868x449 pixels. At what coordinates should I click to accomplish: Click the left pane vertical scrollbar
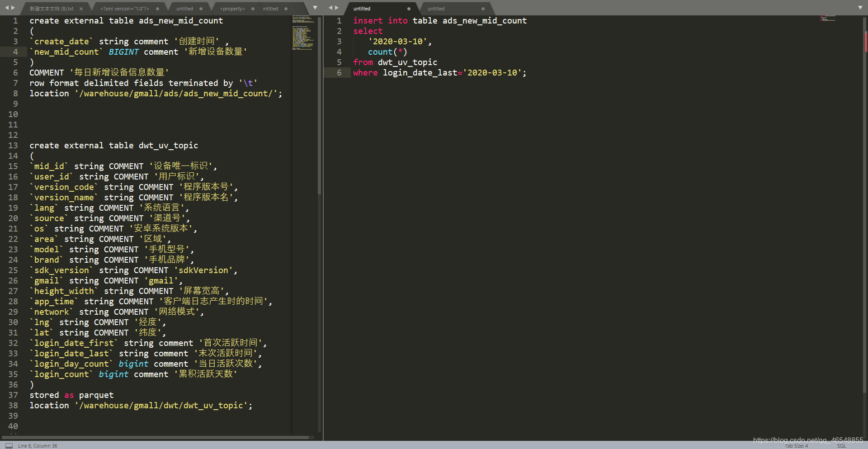(320, 106)
